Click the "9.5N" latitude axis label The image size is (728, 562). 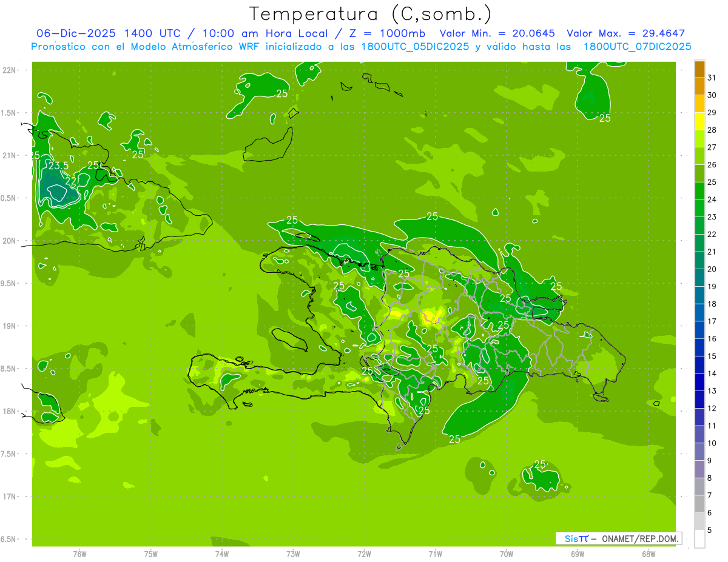pyautogui.click(x=9, y=284)
